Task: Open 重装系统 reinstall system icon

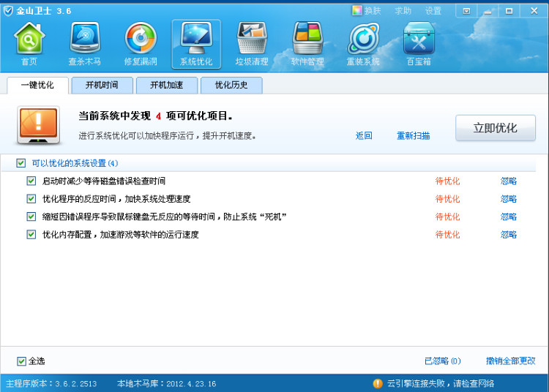Action: 363,44
